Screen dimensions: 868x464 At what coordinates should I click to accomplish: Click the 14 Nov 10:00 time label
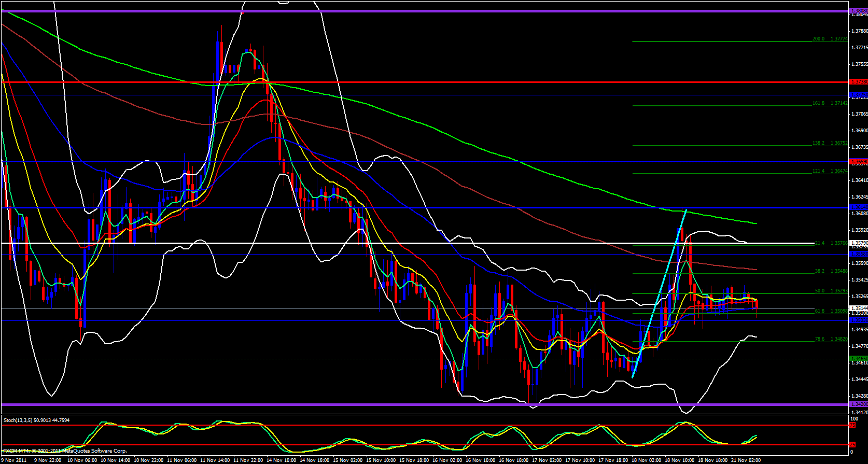282,460
